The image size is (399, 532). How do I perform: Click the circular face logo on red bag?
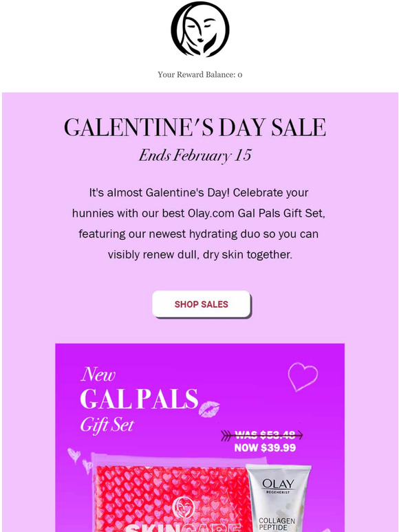(x=183, y=507)
